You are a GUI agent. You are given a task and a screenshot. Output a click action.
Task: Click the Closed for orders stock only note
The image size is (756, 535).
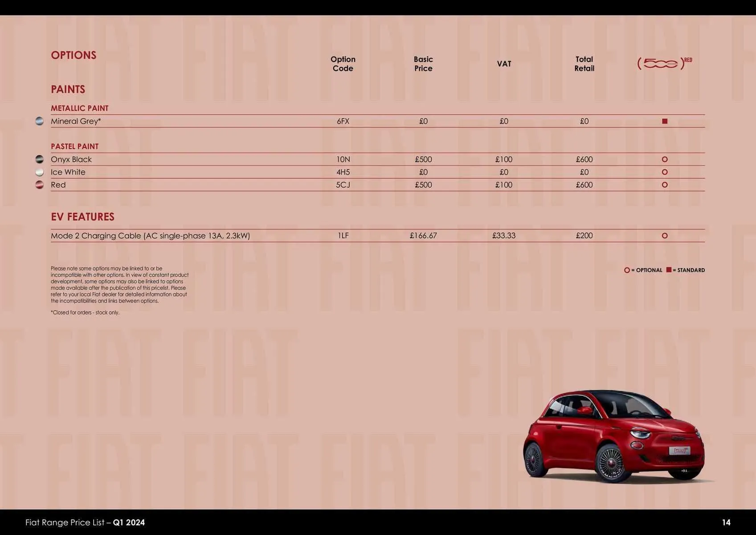pos(85,313)
